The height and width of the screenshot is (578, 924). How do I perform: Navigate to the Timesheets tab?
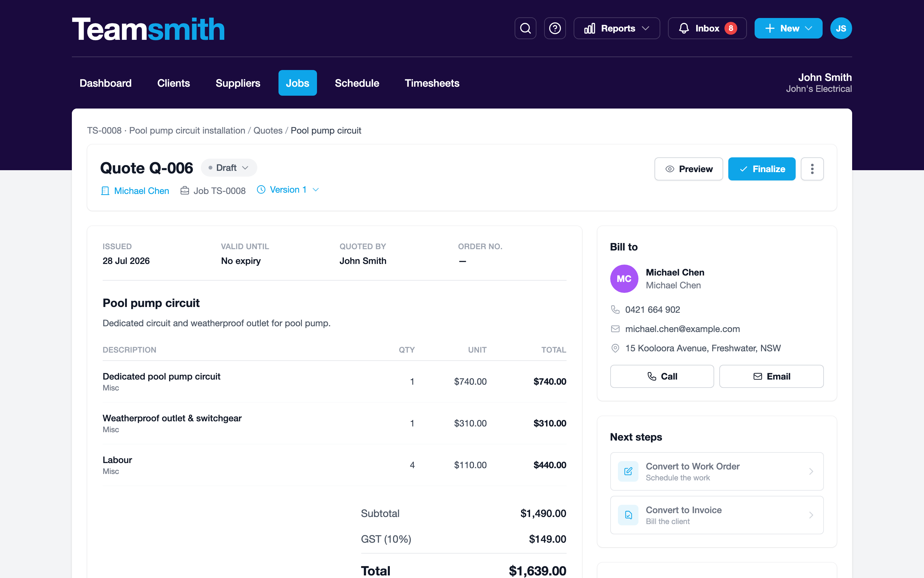(x=432, y=83)
